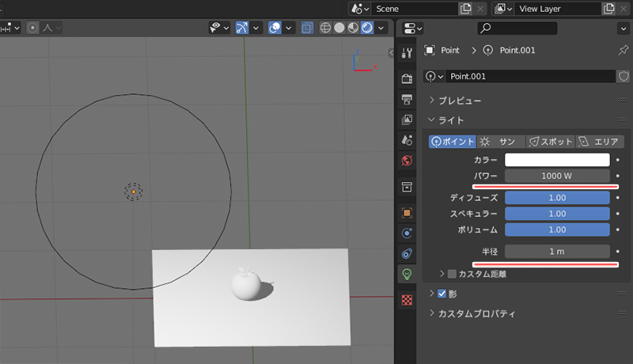The image size is (633, 364).
Task: Toggle fake user shield for Point.001
Action: 624,76
